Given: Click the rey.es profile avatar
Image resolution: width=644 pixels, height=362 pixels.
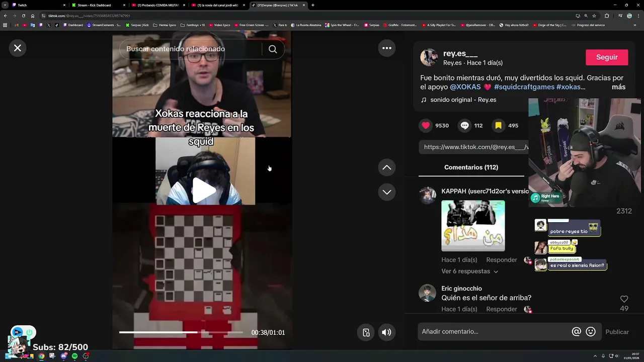Looking at the screenshot, I should tap(429, 58).
